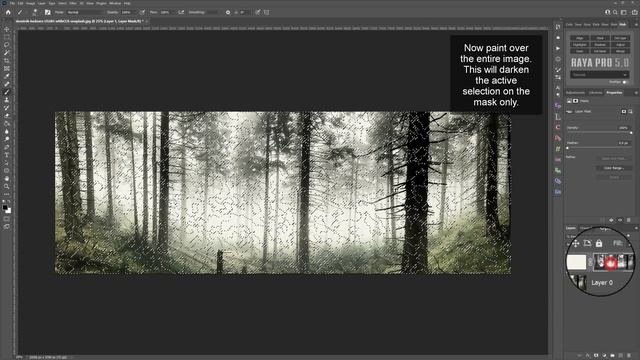
Task: Select the Move tool
Action: pyautogui.click(x=7, y=29)
